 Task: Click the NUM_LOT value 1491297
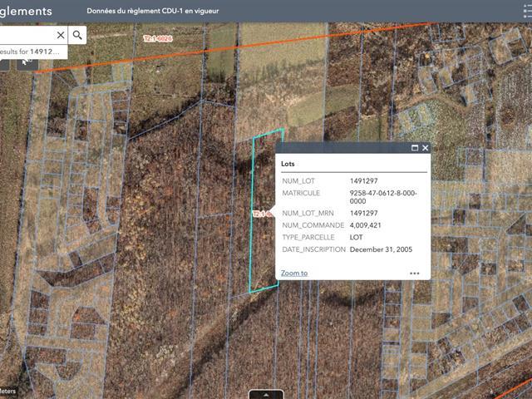click(x=364, y=180)
